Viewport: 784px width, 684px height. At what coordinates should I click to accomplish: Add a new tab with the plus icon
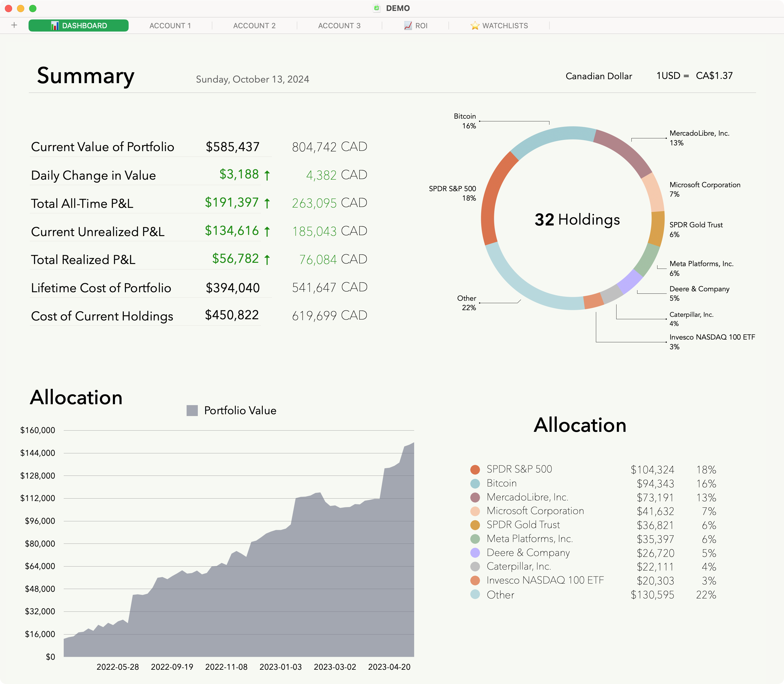[x=14, y=25]
